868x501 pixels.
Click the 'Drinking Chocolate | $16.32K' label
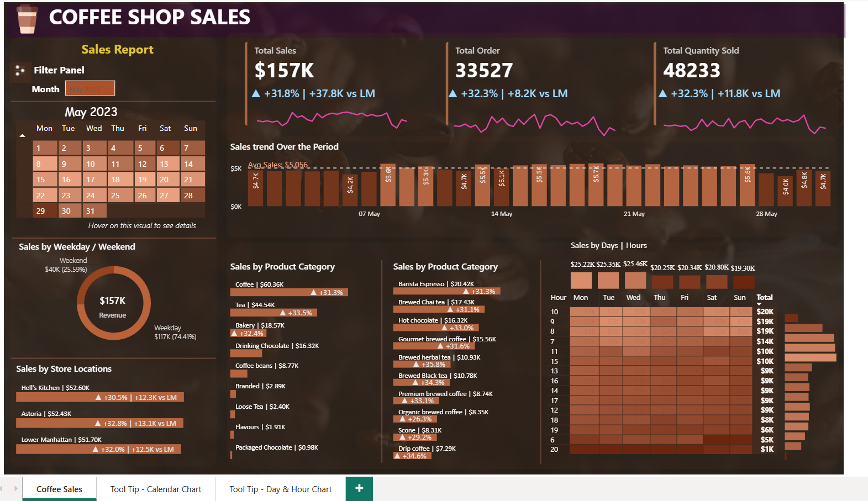click(x=277, y=346)
